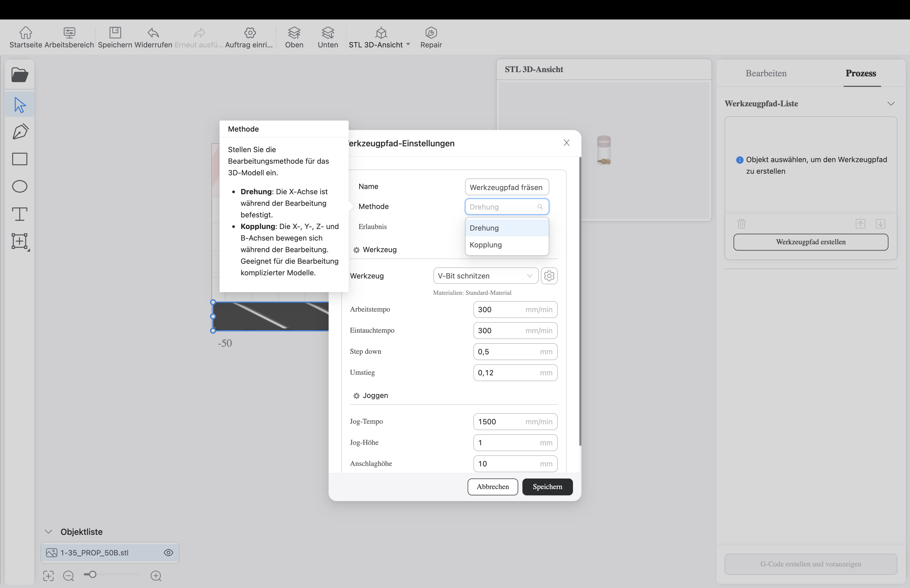Select the Ellipse shape tool
Screen dimensions: 910x588
19,186
